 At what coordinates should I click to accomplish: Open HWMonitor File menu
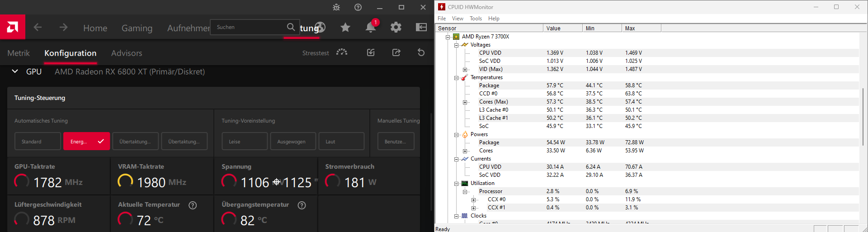tap(442, 19)
